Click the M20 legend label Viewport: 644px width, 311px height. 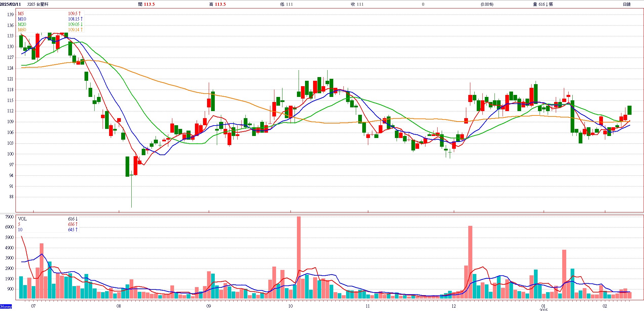22,24
